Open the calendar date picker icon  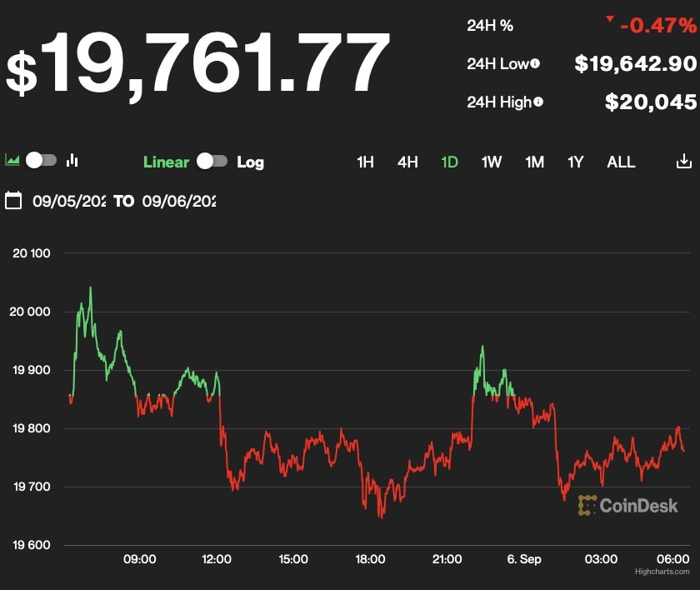coord(13,200)
